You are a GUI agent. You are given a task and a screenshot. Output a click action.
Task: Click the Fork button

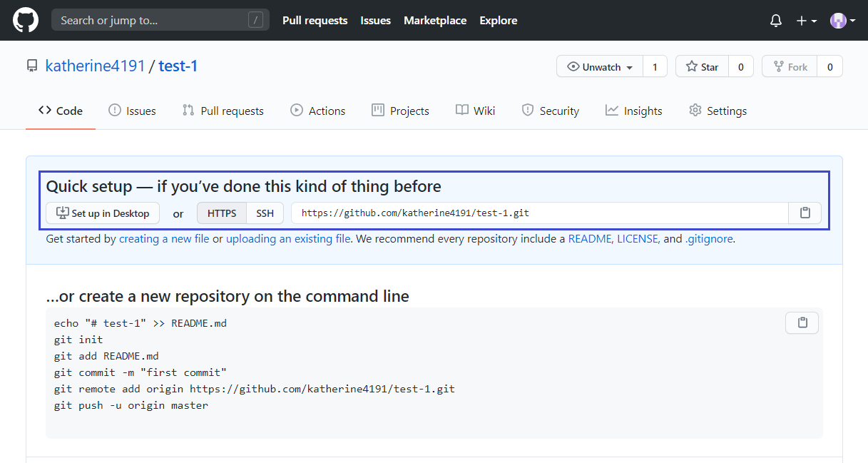(790, 66)
